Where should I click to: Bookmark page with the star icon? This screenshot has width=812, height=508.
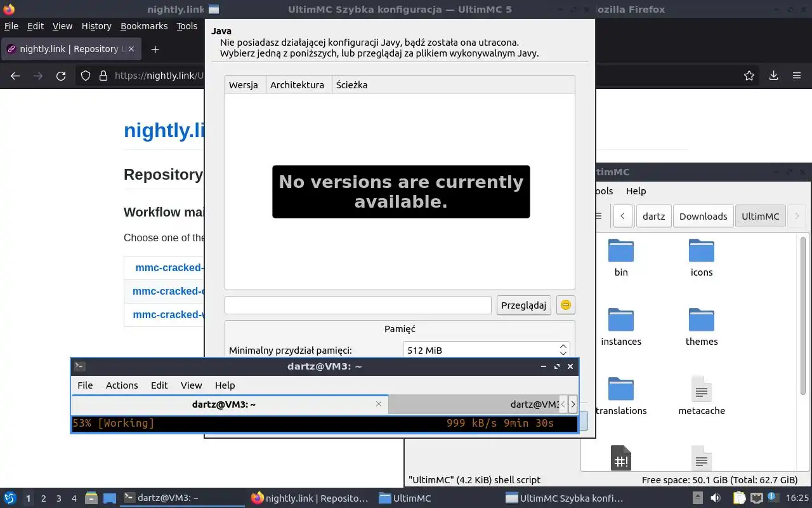(749, 76)
